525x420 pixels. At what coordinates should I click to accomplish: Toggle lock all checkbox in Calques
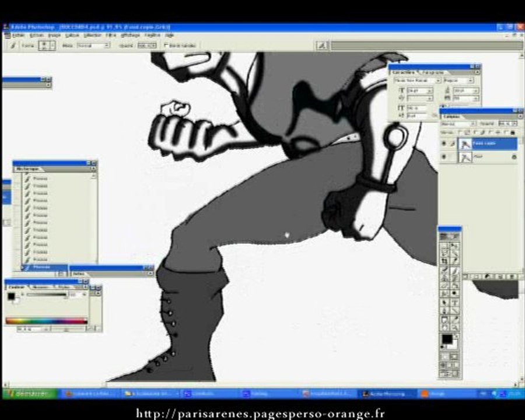505,132
